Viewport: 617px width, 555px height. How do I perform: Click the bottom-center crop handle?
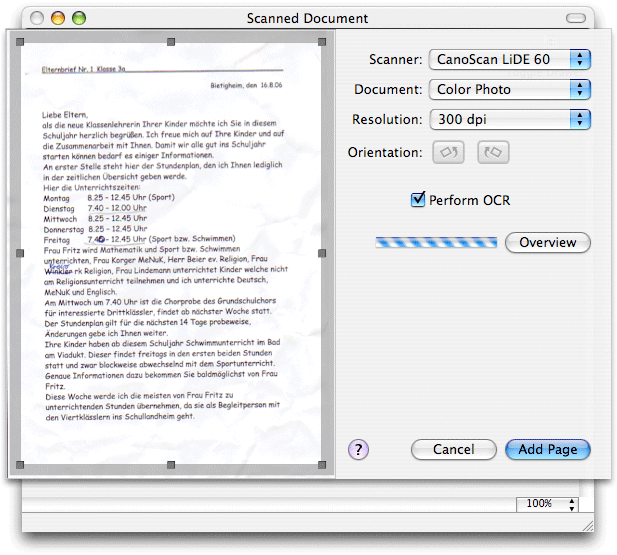pyautogui.click(x=171, y=465)
